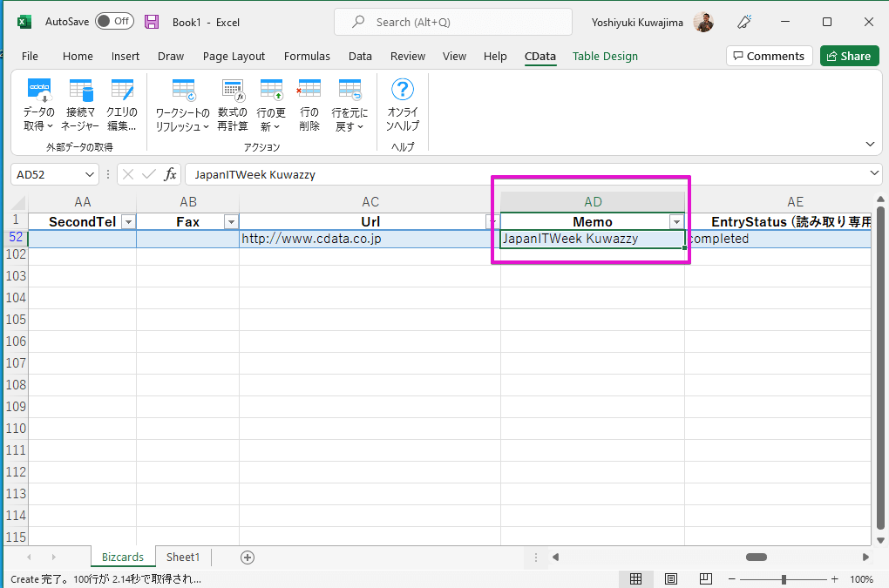Image resolution: width=889 pixels, height=588 pixels.
Task: Open the 接続マネージャー connection manager
Action: tap(81, 91)
